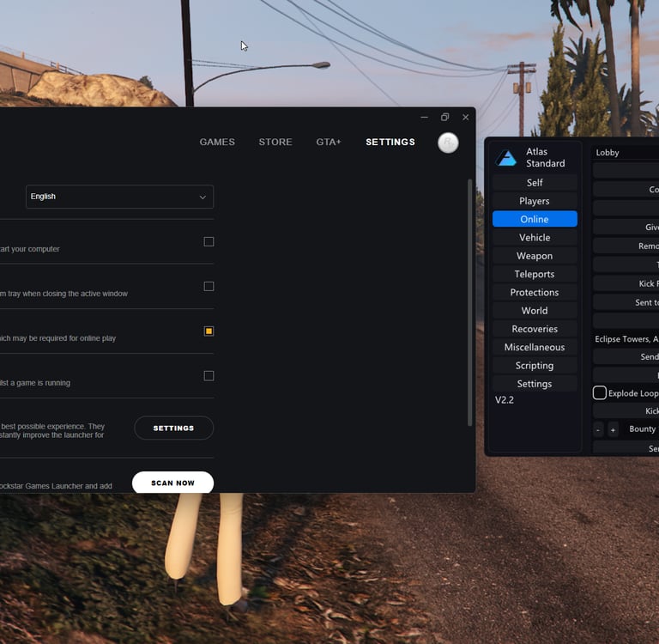The width and height of the screenshot is (659, 644).
Task: Open the Scripting menu in Atlas
Action: tap(535, 366)
